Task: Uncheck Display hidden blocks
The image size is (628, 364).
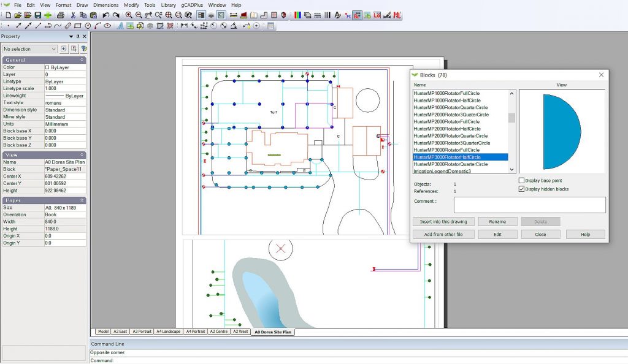Action: click(521, 189)
